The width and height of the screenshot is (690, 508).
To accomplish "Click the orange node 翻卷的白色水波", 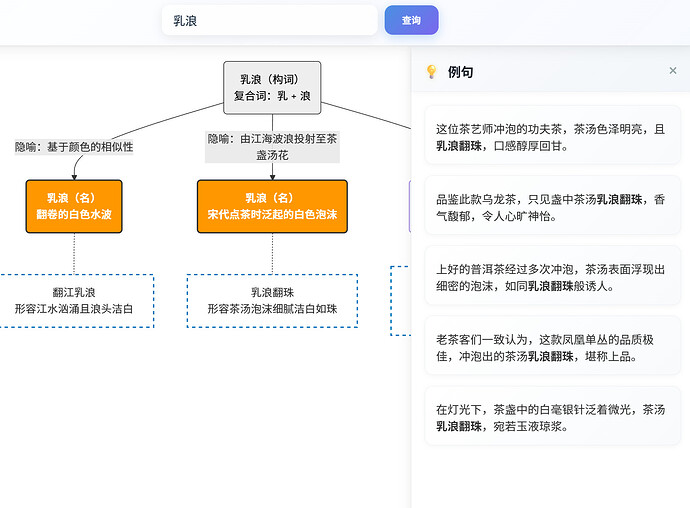I will click(73, 206).
